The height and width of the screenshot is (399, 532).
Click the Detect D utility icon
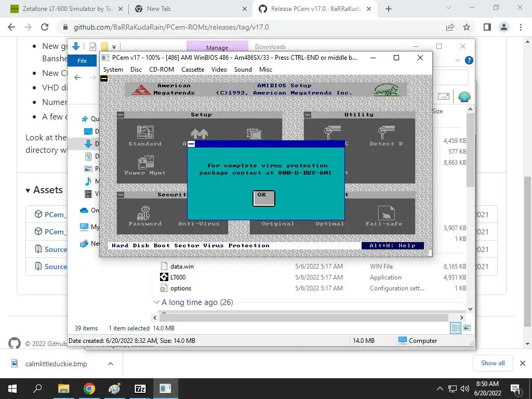(386, 136)
